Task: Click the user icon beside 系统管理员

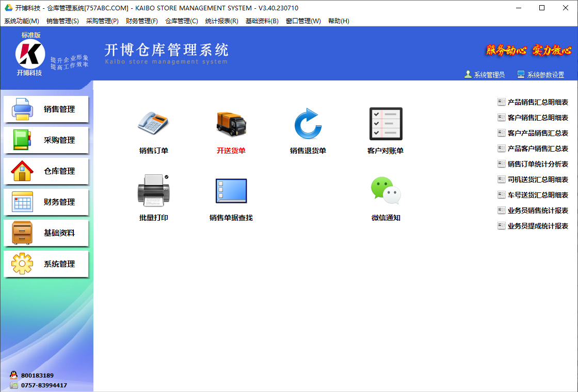Action: tap(468, 74)
